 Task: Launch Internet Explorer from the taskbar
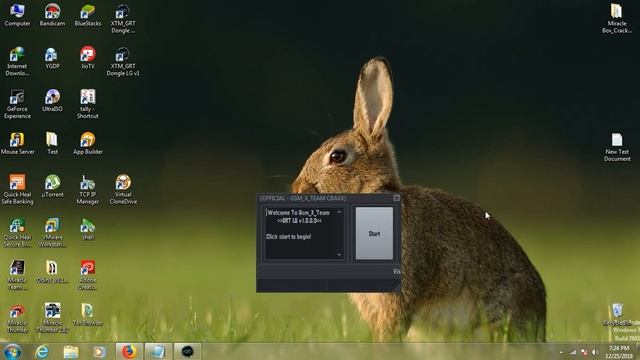(x=41, y=351)
